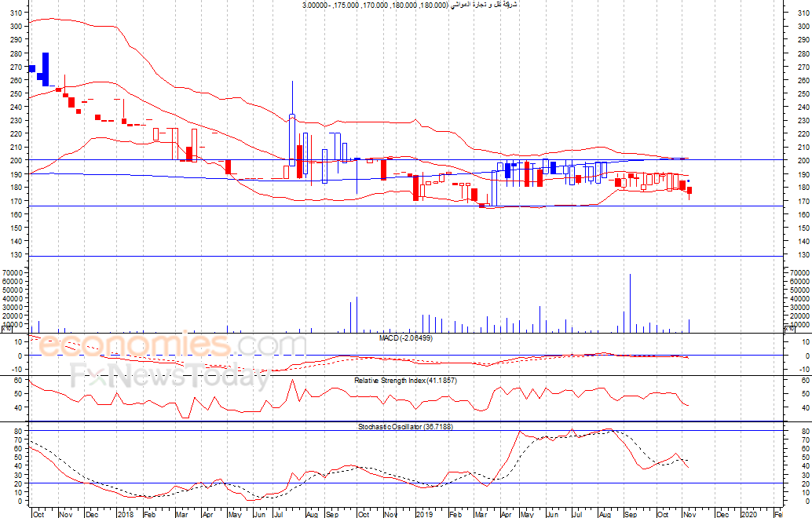Click the 2019 year label on time axis
This screenshot has width=812, height=518.
point(424,514)
